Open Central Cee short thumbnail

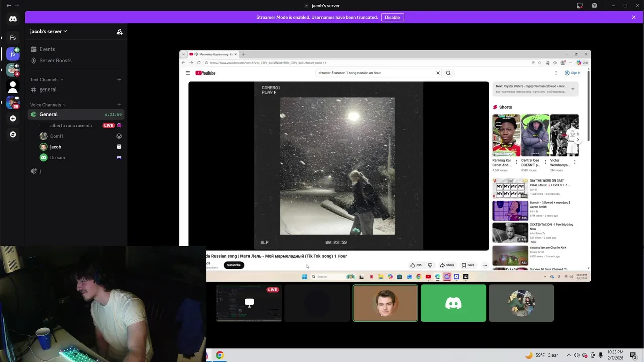tap(535, 135)
